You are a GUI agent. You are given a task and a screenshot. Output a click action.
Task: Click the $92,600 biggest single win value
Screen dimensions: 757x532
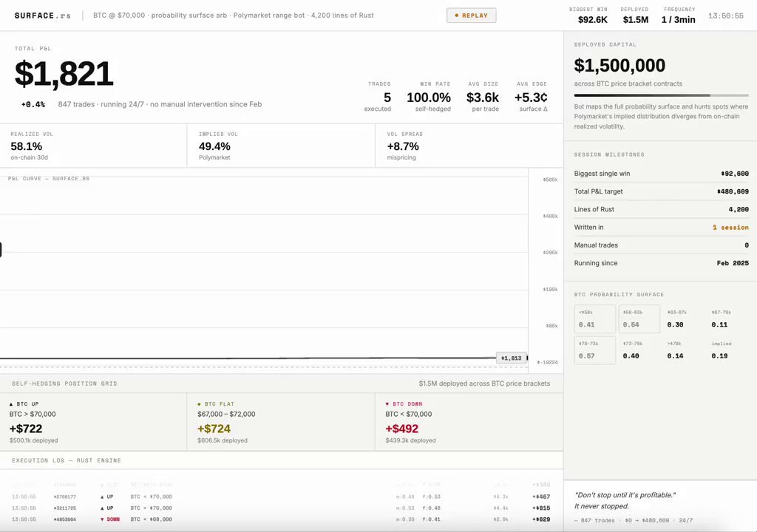coord(735,174)
